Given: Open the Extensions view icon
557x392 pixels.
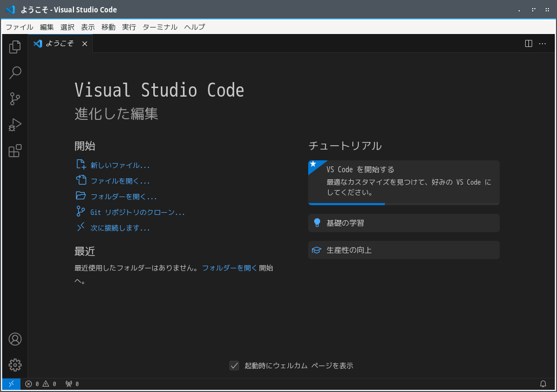Looking at the screenshot, I should pos(15,151).
